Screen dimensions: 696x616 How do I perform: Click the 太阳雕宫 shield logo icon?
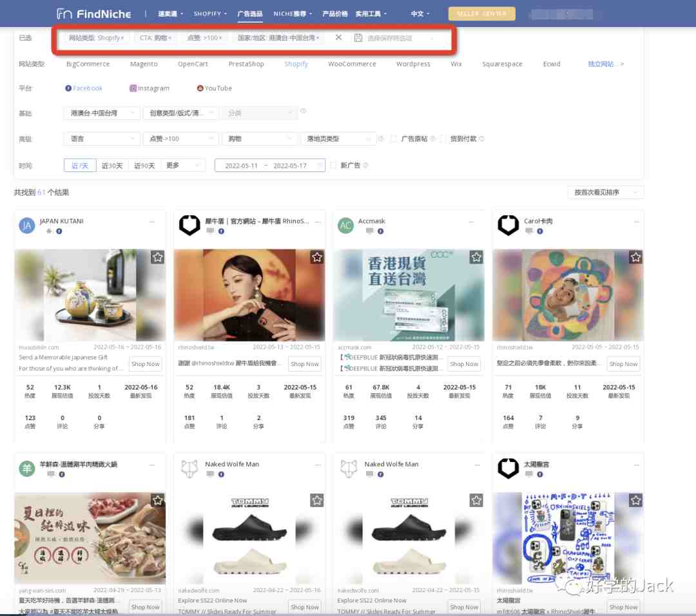coord(508,468)
